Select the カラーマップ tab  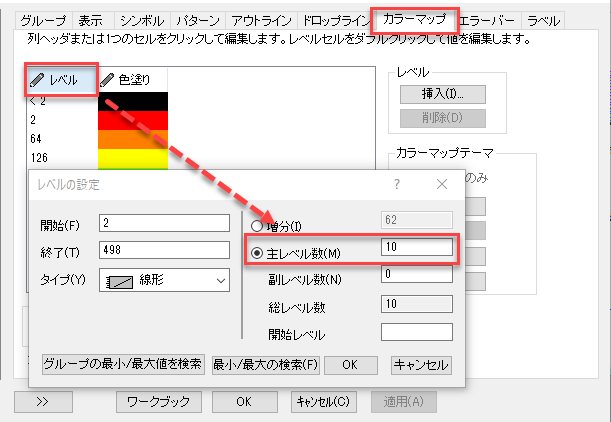(415, 19)
